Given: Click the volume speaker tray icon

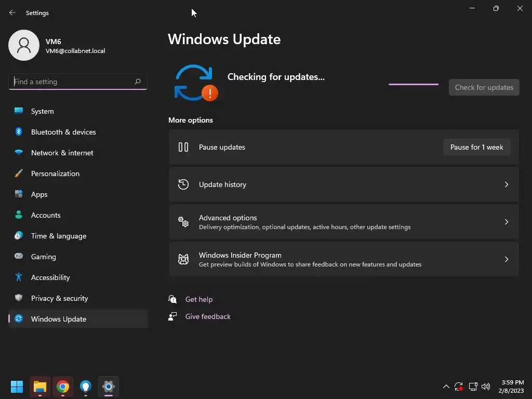Looking at the screenshot, I should point(486,387).
